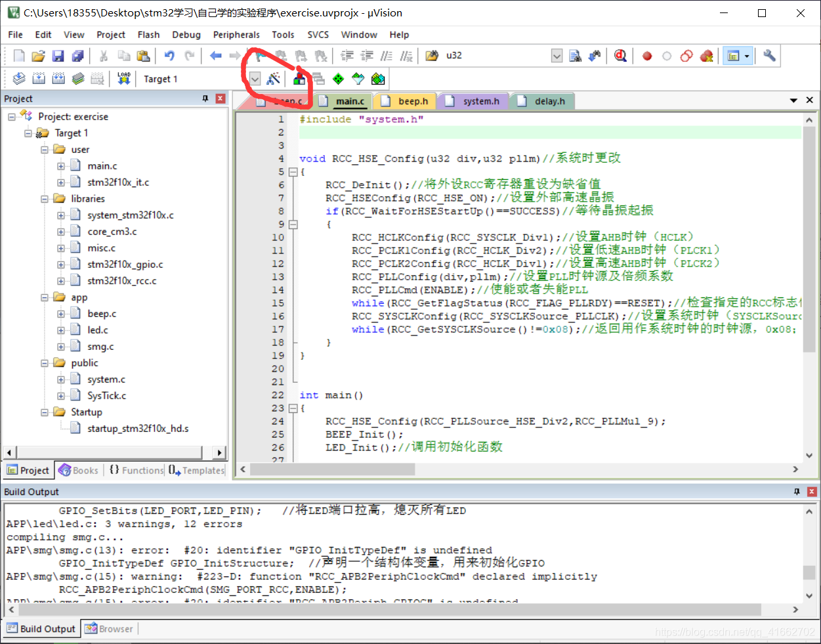Toggle code folding at line 9
The width and height of the screenshot is (821, 644).
(293, 225)
